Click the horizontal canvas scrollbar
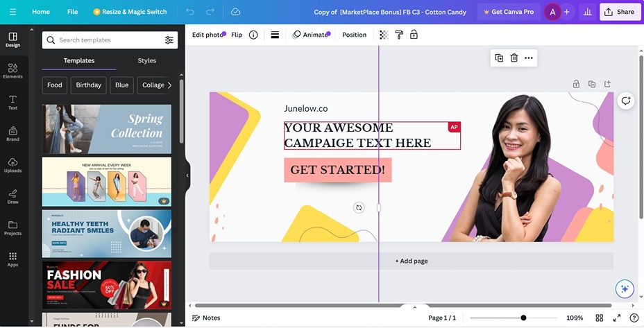Image resolution: width=644 pixels, height=328 pixels. [x=403, y=305]
